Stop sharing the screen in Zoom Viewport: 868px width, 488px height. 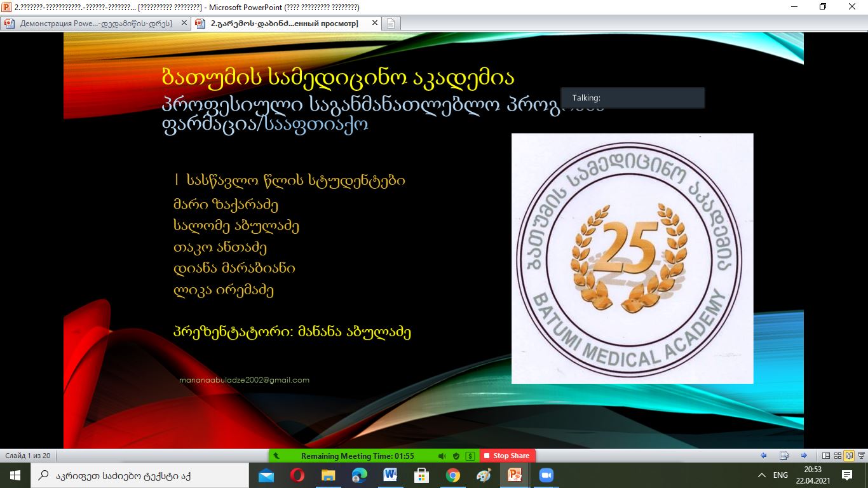506,456
